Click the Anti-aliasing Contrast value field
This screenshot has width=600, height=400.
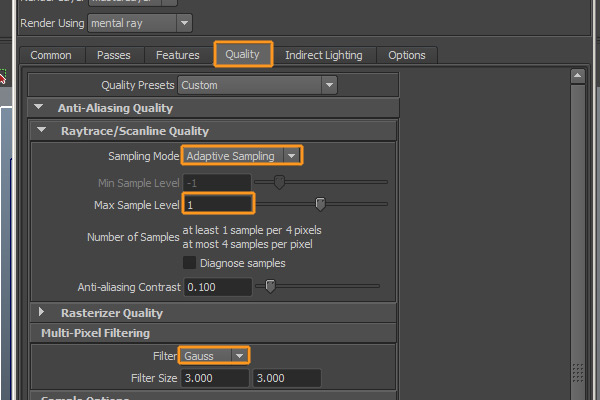tap(218, 287)
